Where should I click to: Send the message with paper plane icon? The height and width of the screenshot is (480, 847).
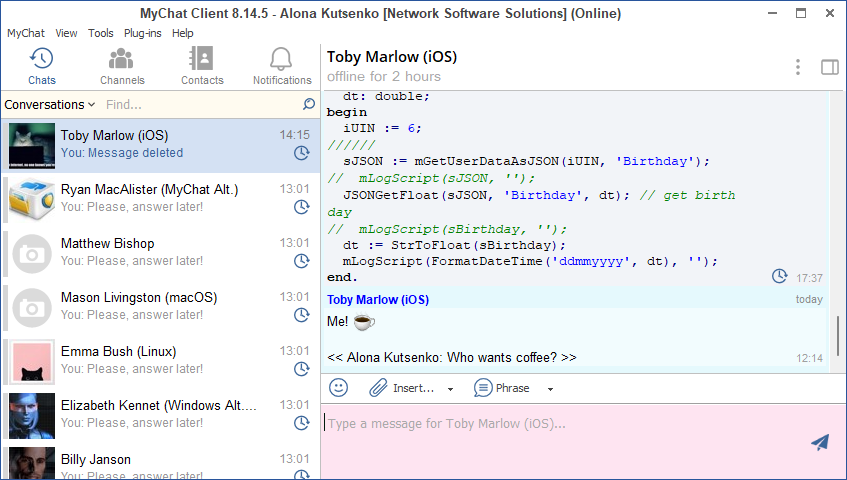pyautogui.click(x=820, y=442)
